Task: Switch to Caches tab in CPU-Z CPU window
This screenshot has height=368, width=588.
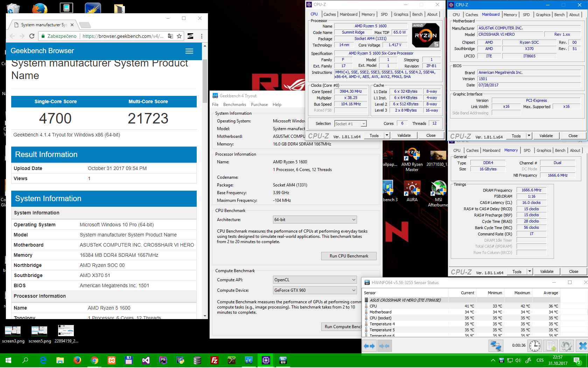Action: (x=329, y=14)
